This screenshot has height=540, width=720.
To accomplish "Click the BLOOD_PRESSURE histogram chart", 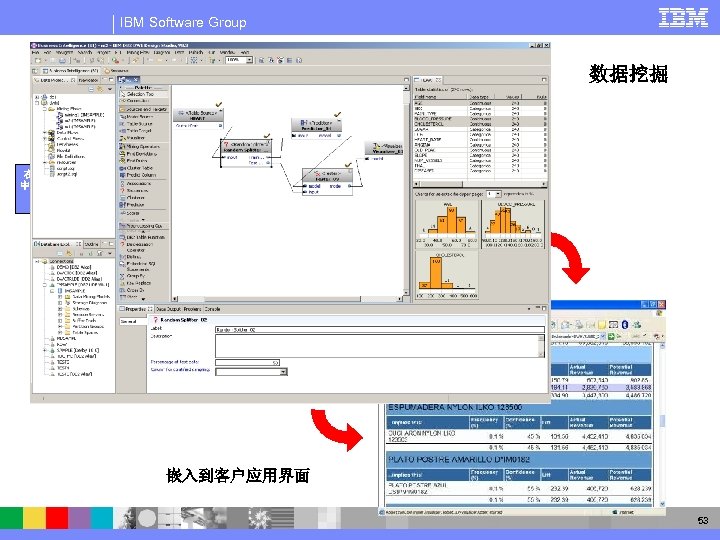I will 512,225.
